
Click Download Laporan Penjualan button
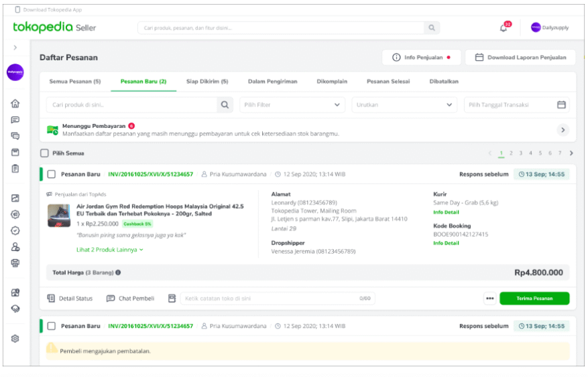tap(520, 58)
